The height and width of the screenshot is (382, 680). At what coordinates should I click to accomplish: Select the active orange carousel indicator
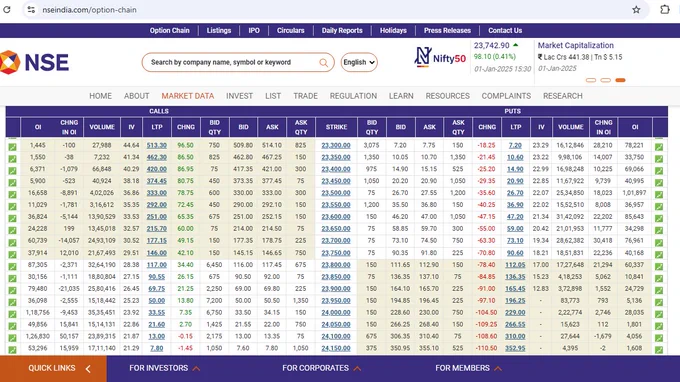(620, 80)
